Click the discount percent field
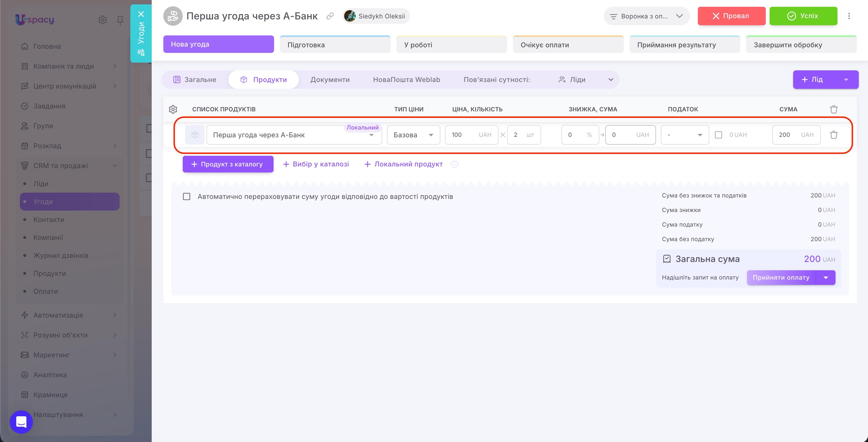This screenshot has height=442, width=868. (580, 135)
